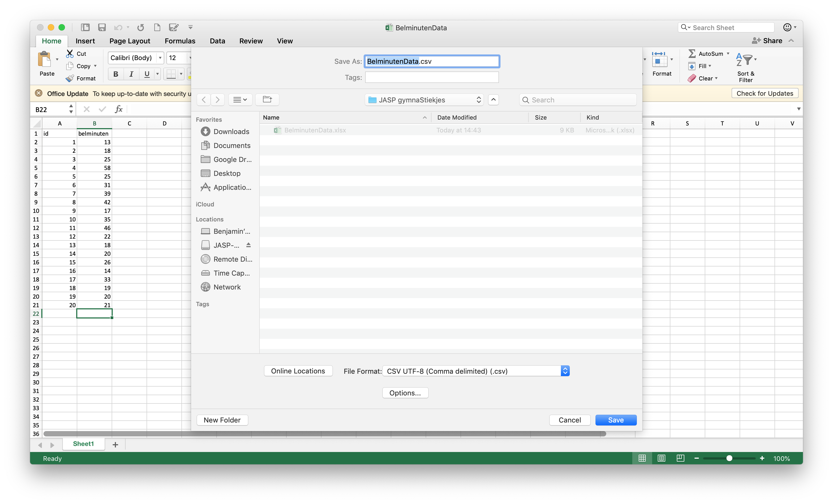Eject the JASP- disk volume
Image resolution: width=833 pixels, height=504 pixels.
249,245
